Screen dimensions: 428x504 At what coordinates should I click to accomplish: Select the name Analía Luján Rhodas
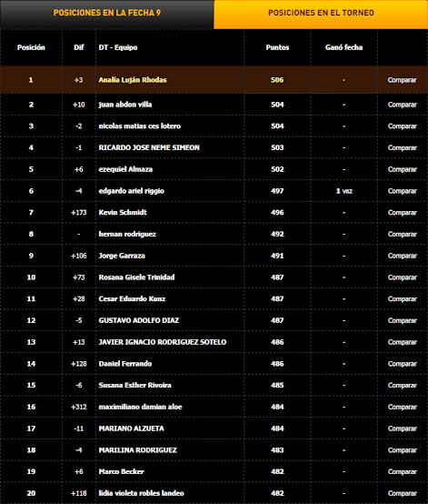tap(133, 80)
